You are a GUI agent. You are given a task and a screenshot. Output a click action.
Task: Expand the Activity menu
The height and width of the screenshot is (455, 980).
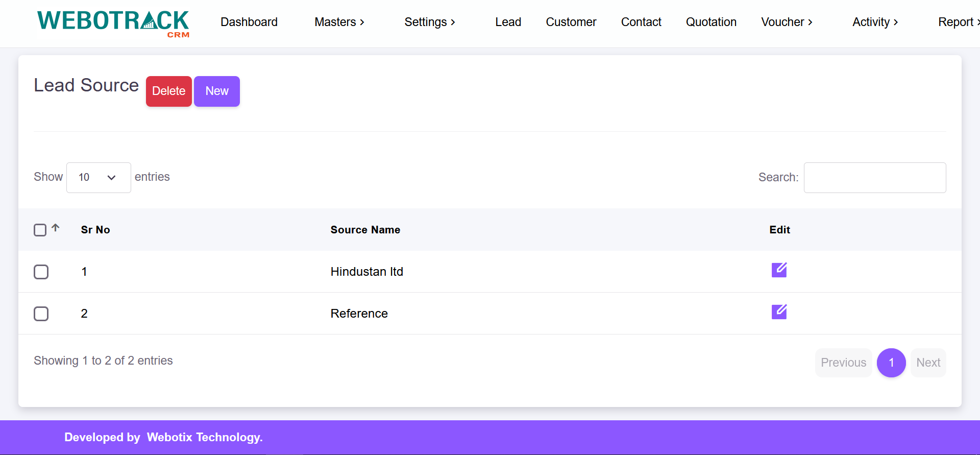click(x=875, y=22)
